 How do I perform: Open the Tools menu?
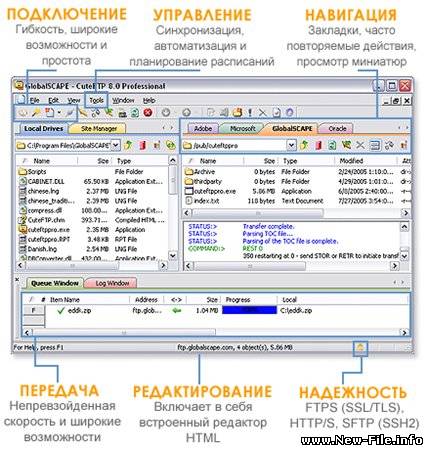coord(96,100)
